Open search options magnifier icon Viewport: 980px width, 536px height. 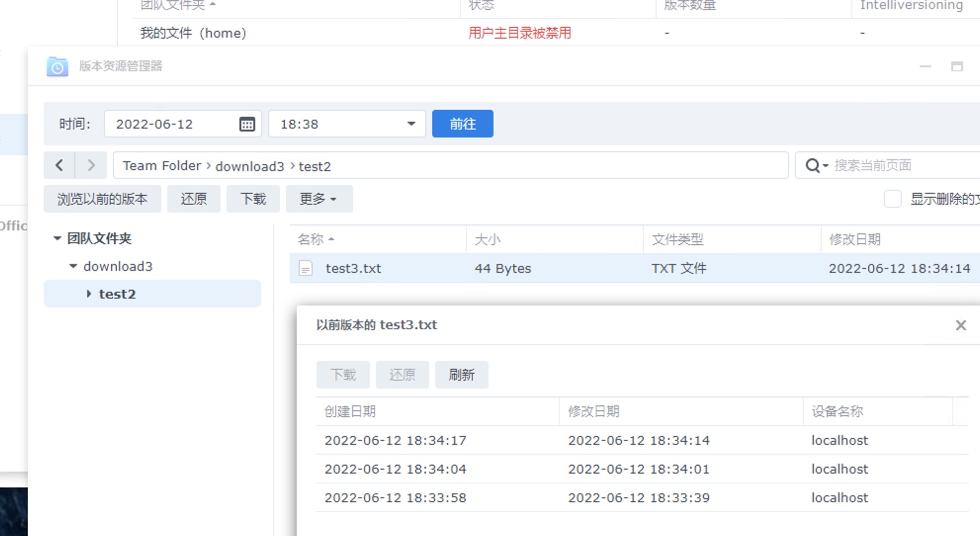816,165
